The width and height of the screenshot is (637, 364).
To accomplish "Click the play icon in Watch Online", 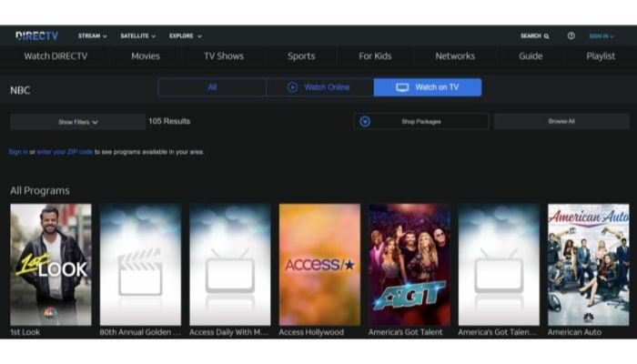I will (x=292, y=87).
